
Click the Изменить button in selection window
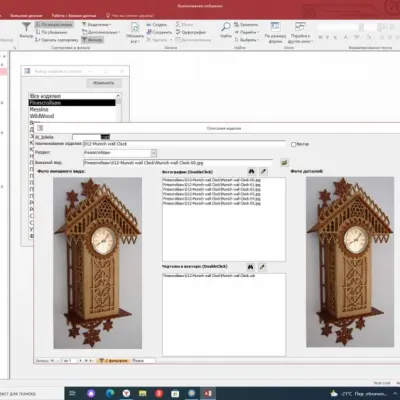pos(104,83)
